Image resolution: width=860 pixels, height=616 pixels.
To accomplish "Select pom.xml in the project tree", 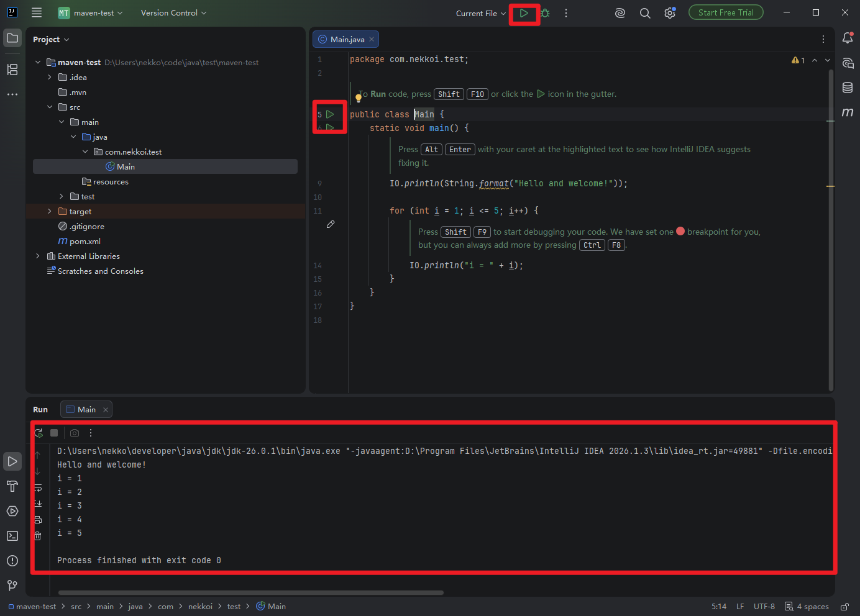I will [85, 241].
